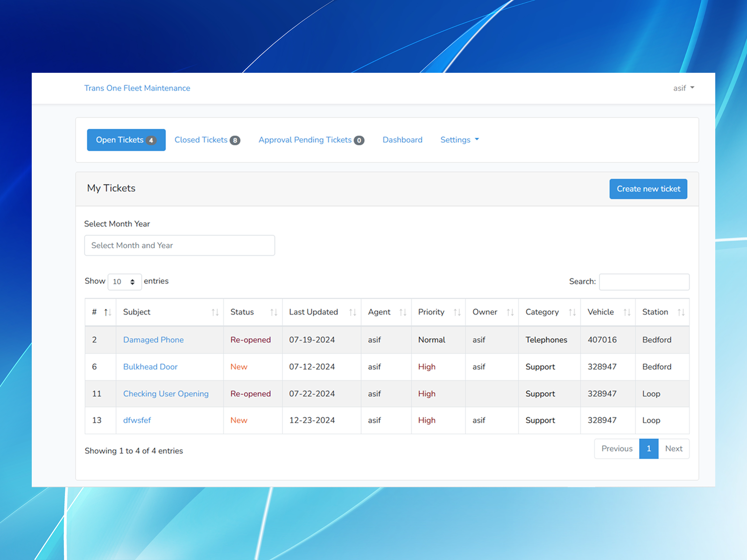Screen dimensions: 747x560
Task: Click the Select Month and Year field
Action: pyautogui.click(x=180, y=245)
